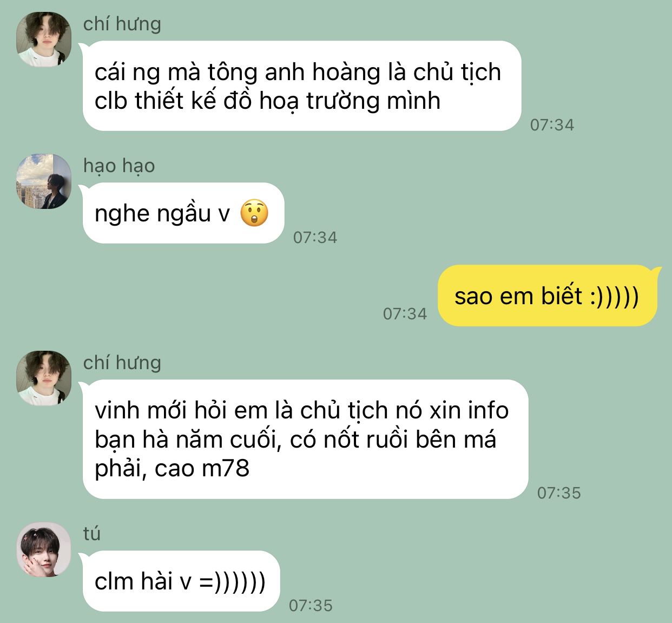This screenshot has width=672, height=623.
Task: Open chí hưng's avatar on first message
Action: click(44, 39)
